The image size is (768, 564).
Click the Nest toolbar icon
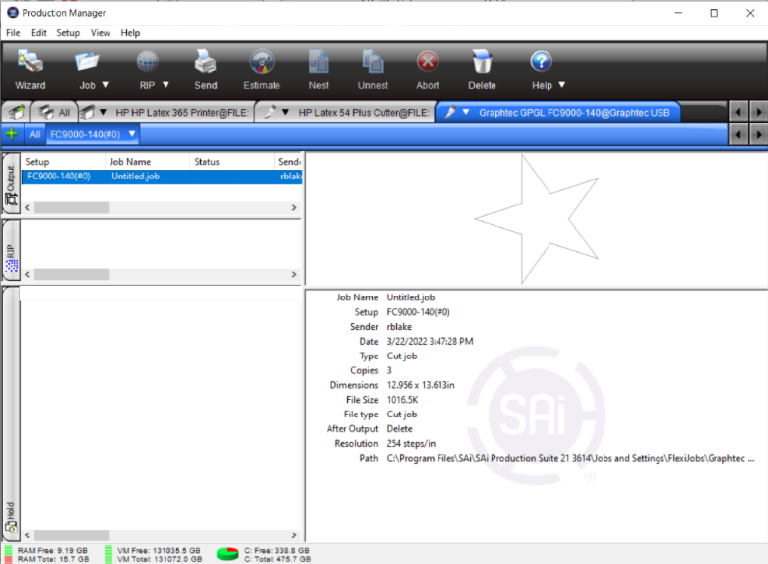coord(319,69)
